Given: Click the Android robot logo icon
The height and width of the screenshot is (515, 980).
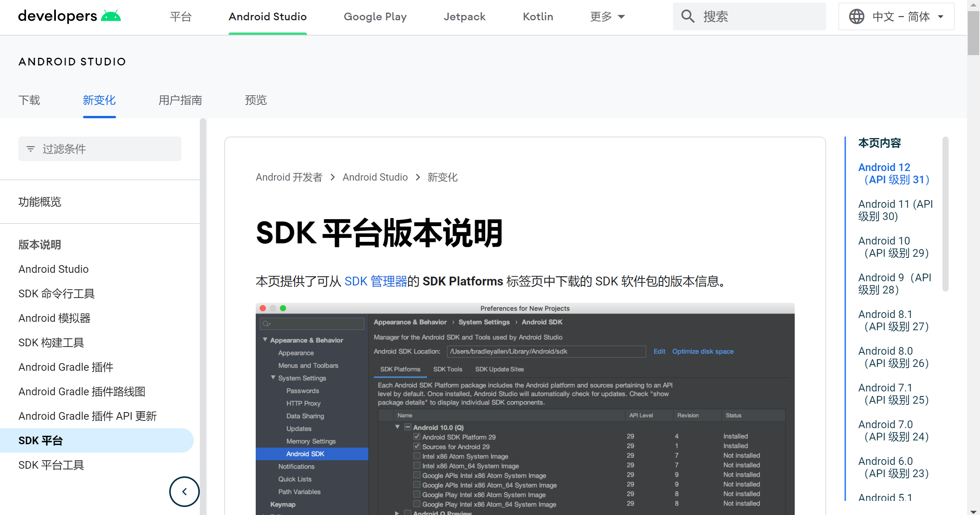Looking at the screenshot, I should pos(111,16).
